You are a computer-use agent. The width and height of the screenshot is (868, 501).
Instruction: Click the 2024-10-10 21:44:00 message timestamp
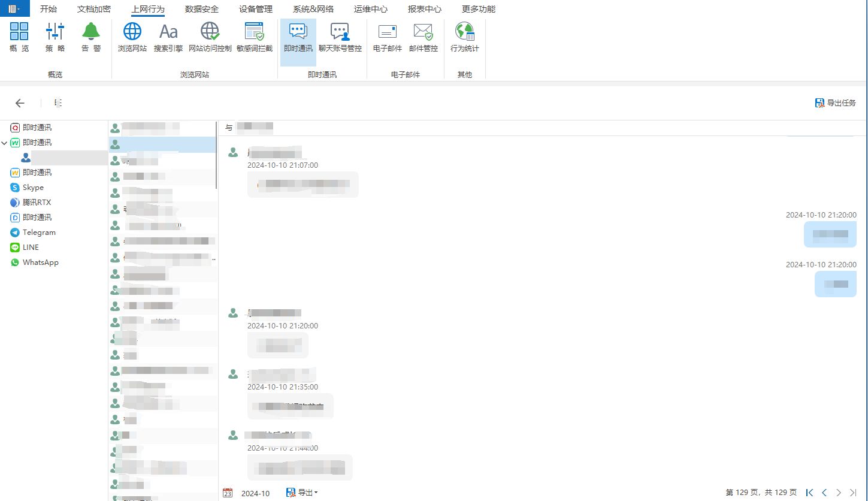point(283,448)
